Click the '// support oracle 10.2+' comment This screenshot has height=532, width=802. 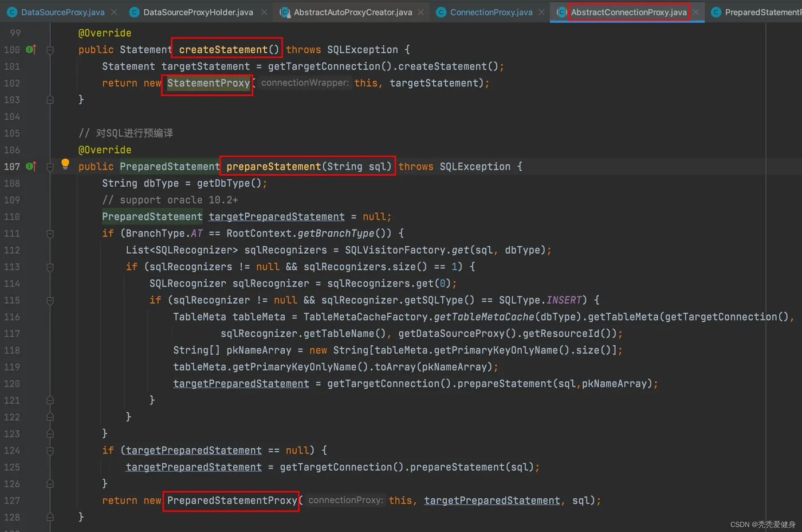point(170,200)
